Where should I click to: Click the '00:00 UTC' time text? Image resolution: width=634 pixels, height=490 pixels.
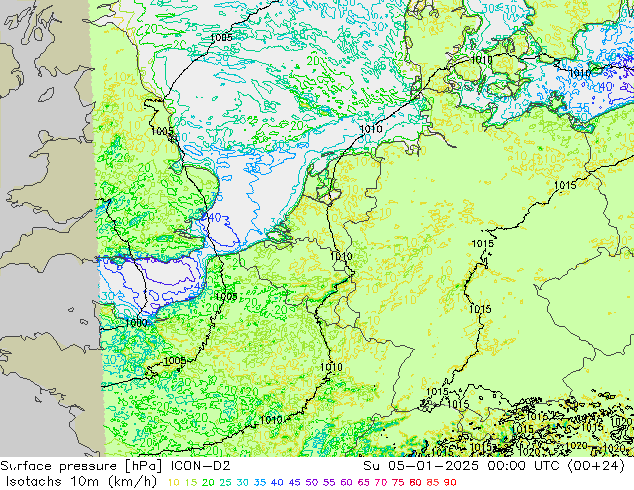pyautogui.click(x=526, y=466)
